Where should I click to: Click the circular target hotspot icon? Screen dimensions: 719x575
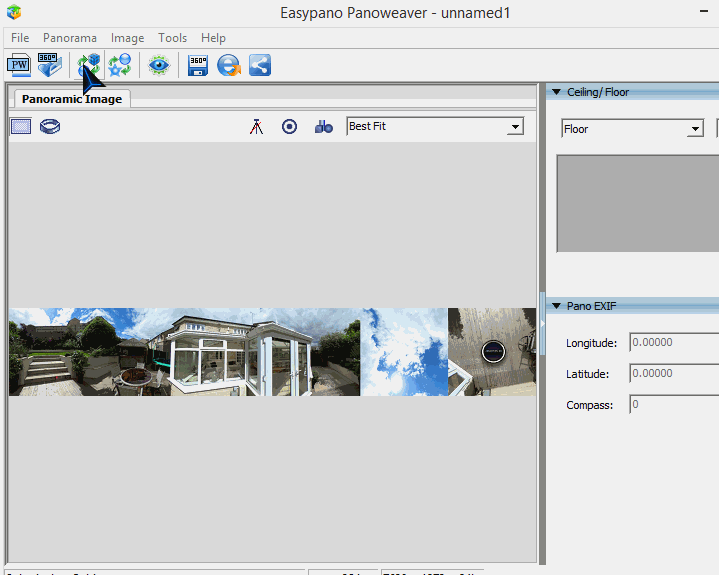(289, 127)
